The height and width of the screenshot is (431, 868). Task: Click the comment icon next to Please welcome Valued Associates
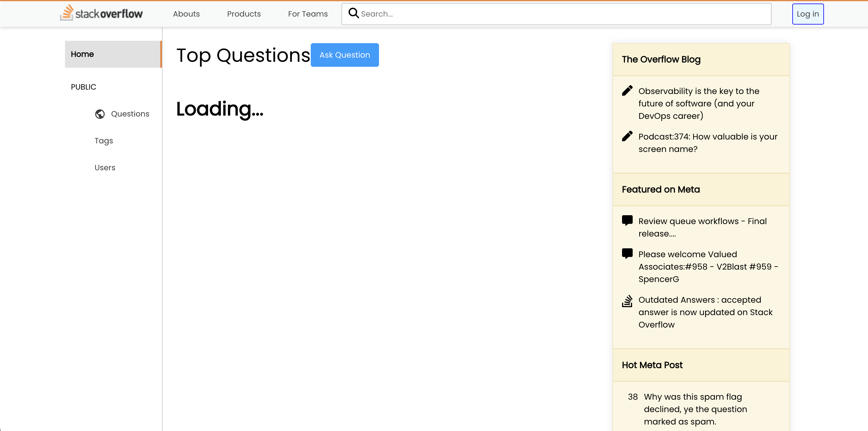(x=627, y=253)
